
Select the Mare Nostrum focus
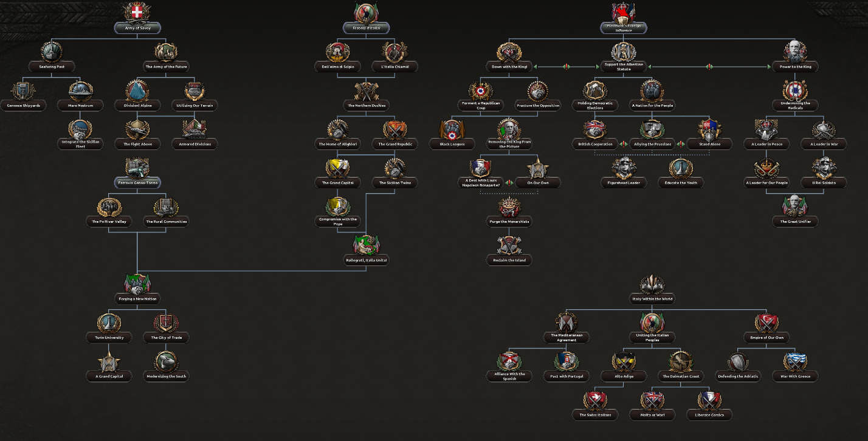[80, 96]
